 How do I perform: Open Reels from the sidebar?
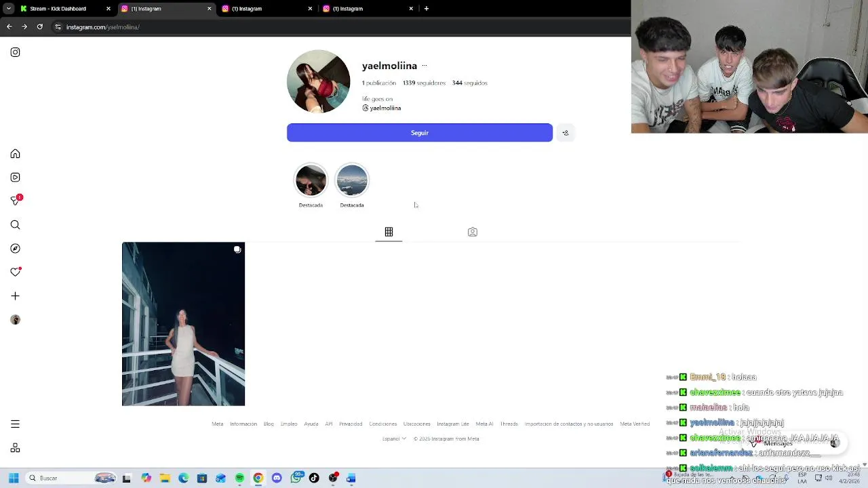click(15, 178)
